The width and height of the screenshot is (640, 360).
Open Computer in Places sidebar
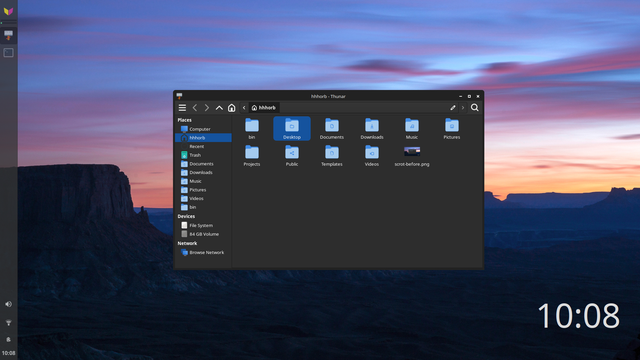point(203,129)
